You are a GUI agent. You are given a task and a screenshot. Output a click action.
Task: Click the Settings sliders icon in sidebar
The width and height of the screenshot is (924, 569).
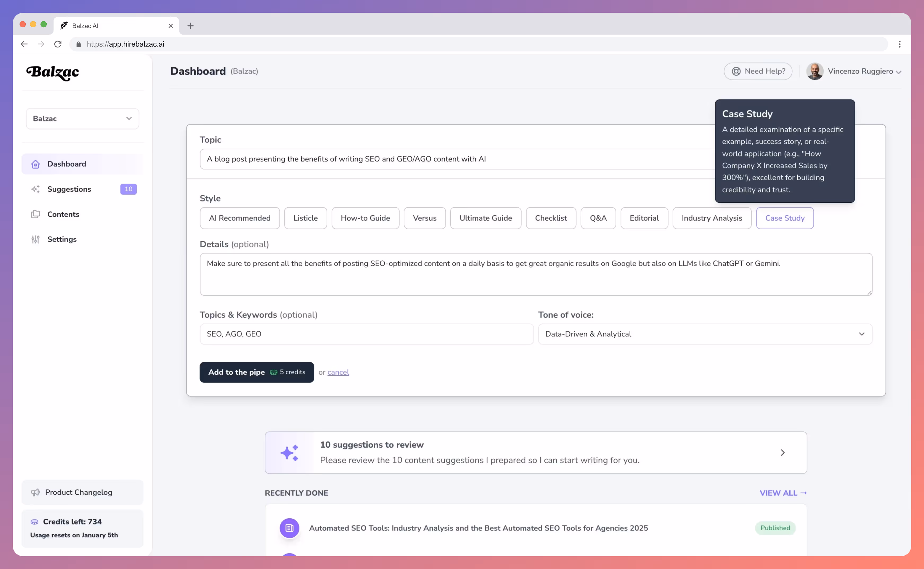pyautogui.click(x=35, y=239)
